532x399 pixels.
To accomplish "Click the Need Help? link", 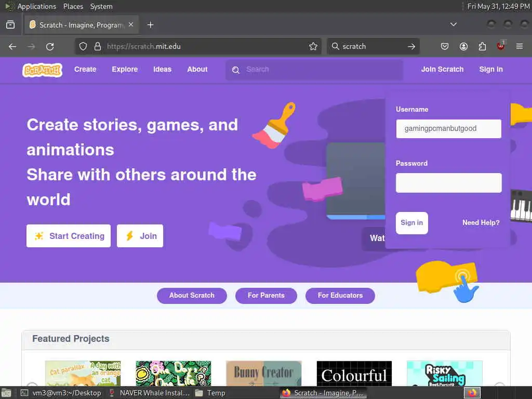I will point(481,222).
